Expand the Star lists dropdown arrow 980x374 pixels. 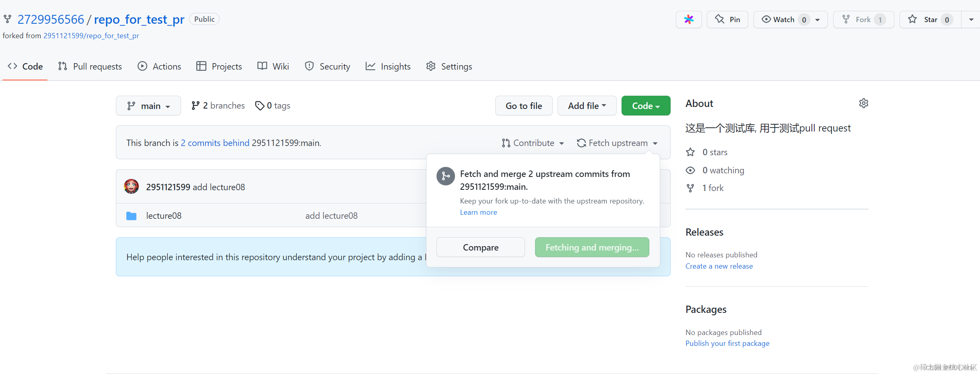pyautogui.click(x=971, y=19)
